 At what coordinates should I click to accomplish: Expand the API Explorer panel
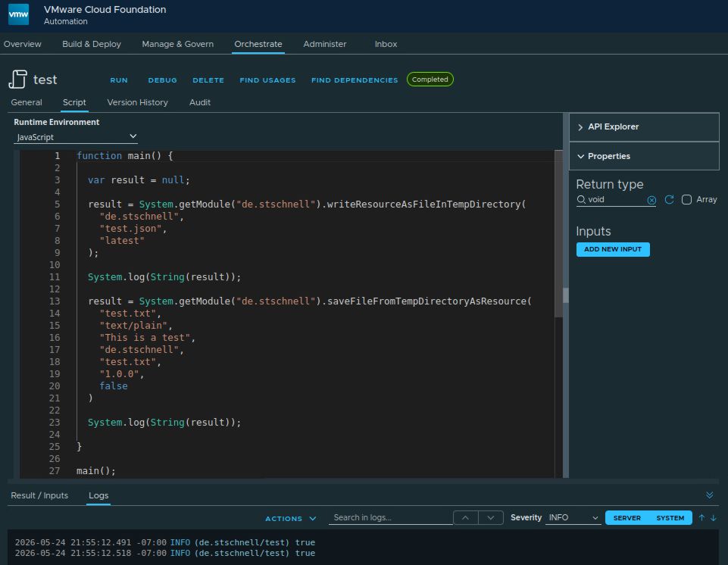[x=644, y=126]
